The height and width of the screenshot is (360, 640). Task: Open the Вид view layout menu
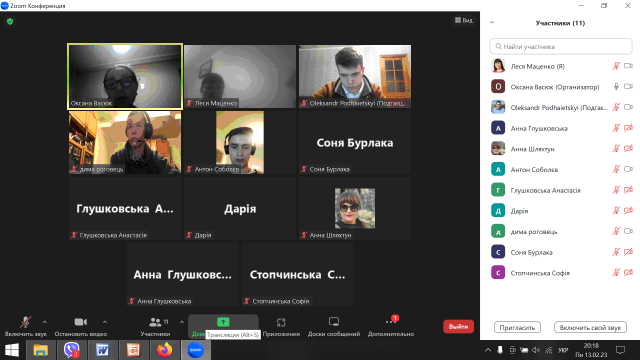(x=464, y=20)
